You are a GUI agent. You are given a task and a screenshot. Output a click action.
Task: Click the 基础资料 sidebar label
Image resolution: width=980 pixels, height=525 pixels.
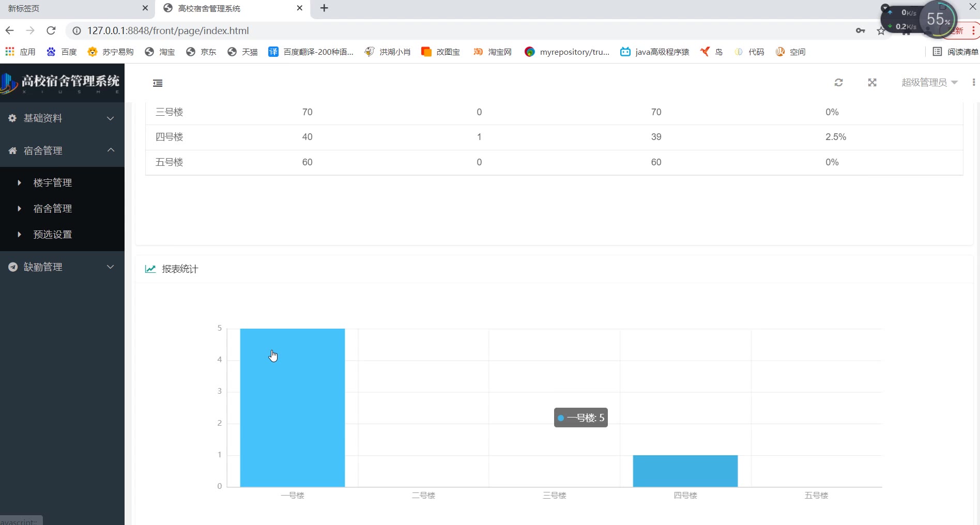pyautogui.click(x=43, y=118)
